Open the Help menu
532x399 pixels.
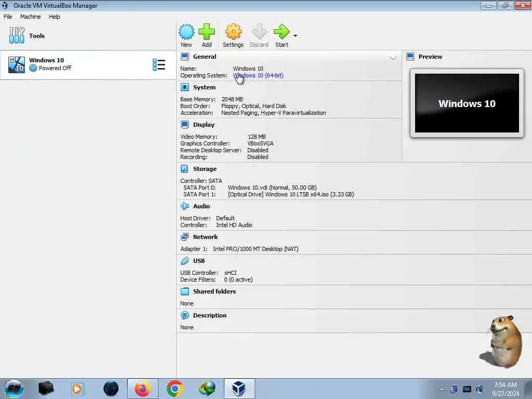click(x=54, y=17)
